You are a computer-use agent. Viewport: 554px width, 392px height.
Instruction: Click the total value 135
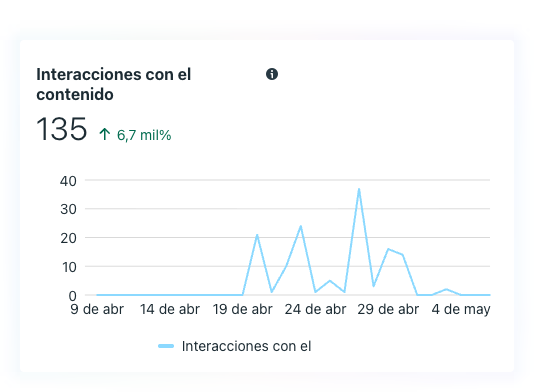pos(61,129)
